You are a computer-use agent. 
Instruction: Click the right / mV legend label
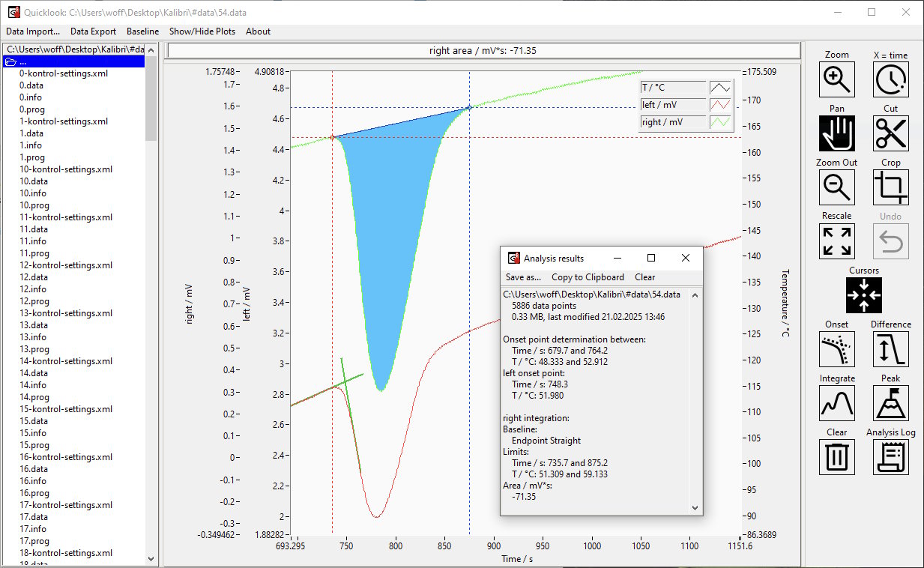[673, 122]
